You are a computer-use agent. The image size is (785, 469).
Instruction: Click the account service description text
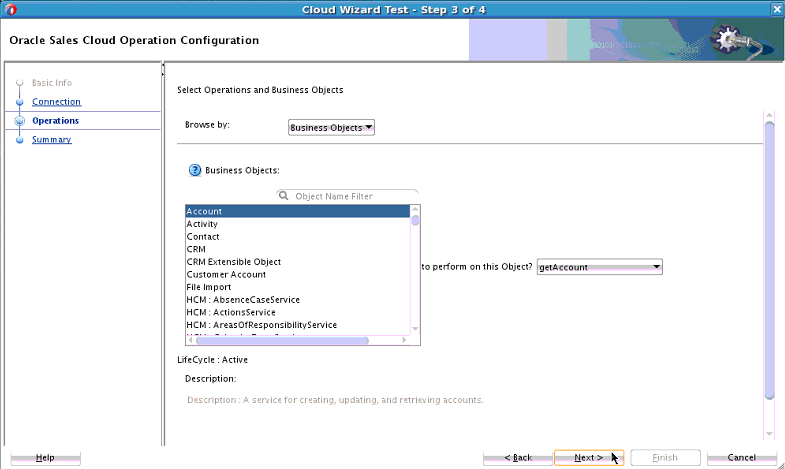[335, 400]
